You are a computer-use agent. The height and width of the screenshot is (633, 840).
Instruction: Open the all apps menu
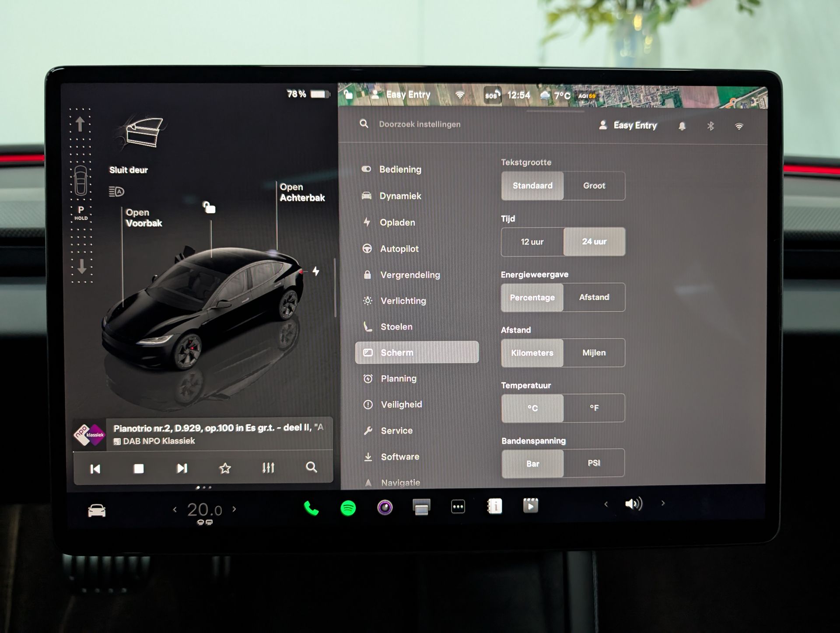click(458, 507)
